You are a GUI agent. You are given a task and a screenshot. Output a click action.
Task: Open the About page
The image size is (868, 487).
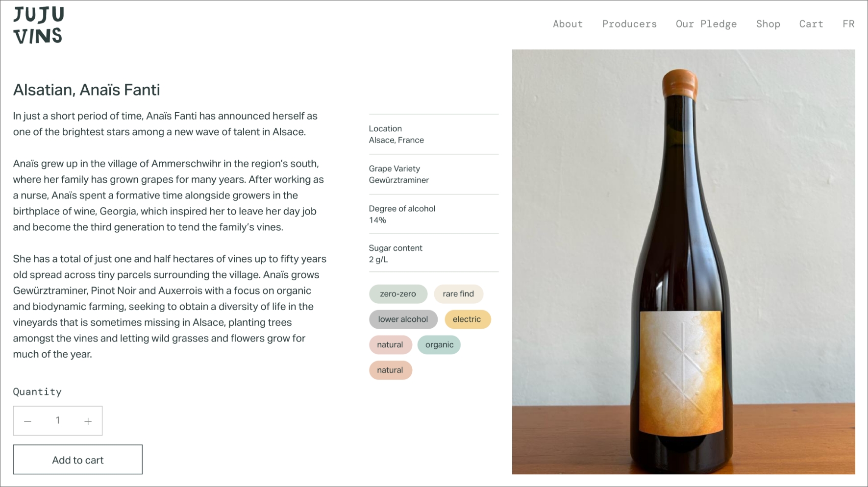[568, 24]
